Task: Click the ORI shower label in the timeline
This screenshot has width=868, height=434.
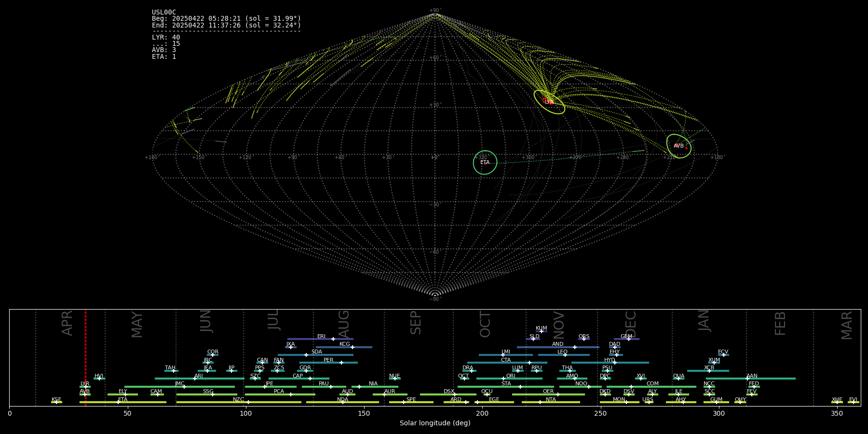Action: (511, 376)
